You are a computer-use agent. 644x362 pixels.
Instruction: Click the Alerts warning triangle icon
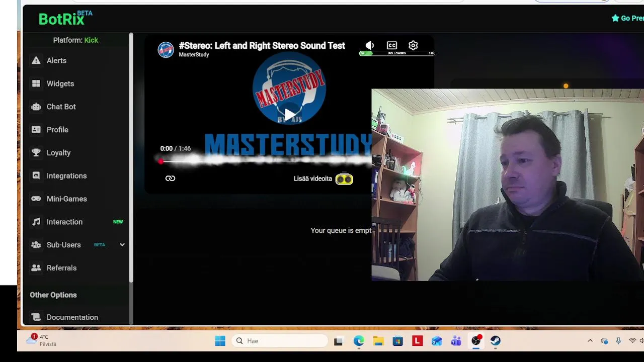click(x=36, y=60)
